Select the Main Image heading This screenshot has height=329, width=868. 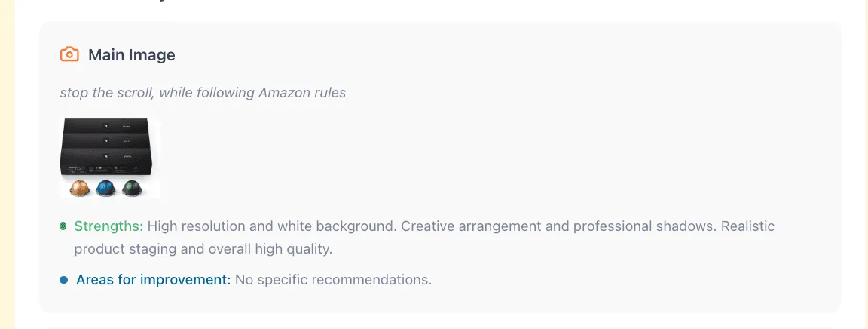coord(131,55)
